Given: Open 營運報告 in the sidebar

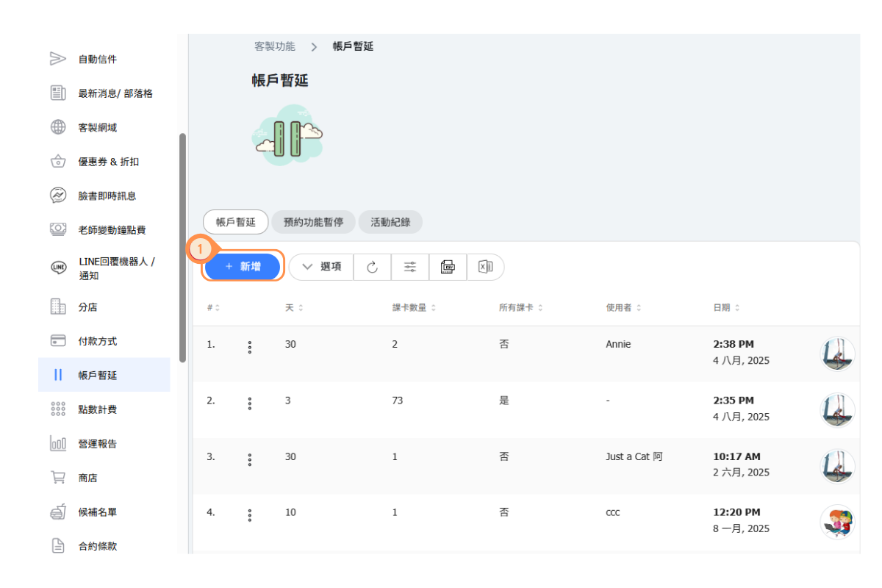Looking at the screenshot, I should [x=97, y=444].
